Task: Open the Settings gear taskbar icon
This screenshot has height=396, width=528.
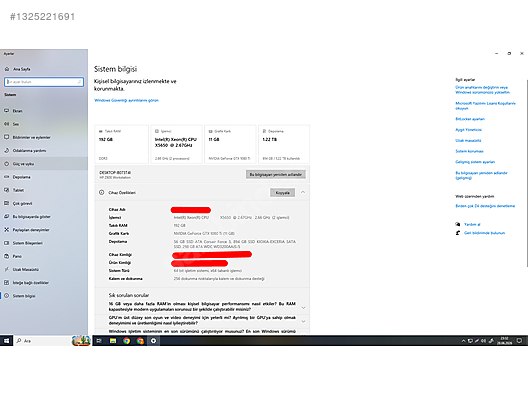Action: point(153,341)
